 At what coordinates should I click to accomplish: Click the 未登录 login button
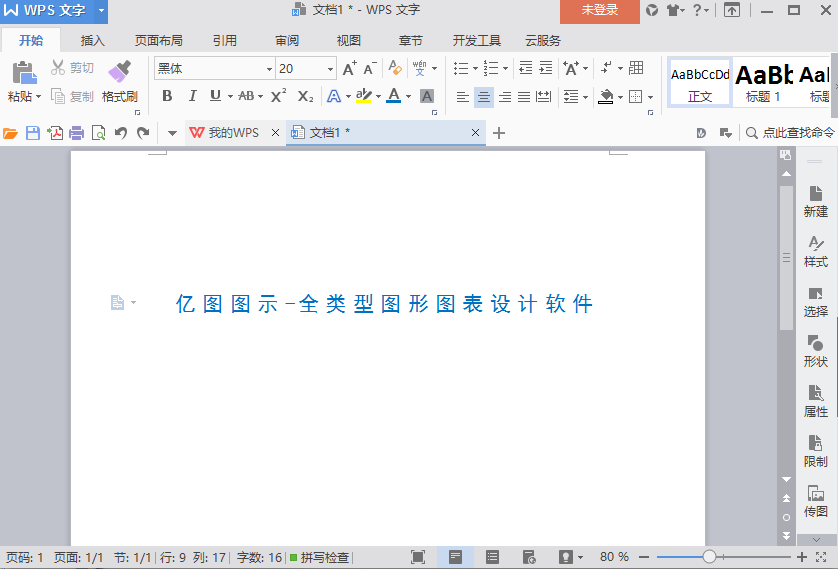pyautogui.click(x=600, y=11)
